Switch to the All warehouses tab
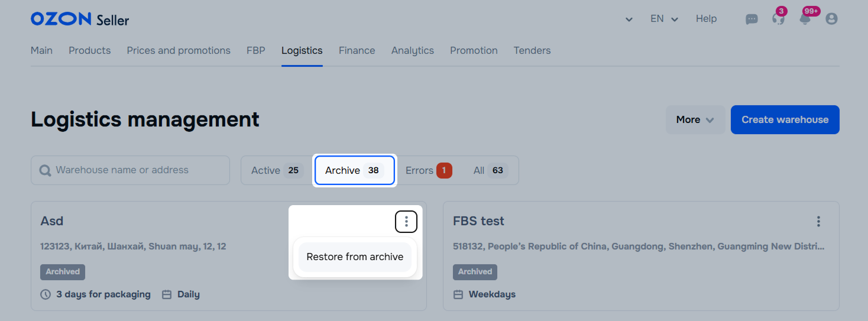Image resolution: width=868 pixels, height=321 pixels. coord(490,170)
